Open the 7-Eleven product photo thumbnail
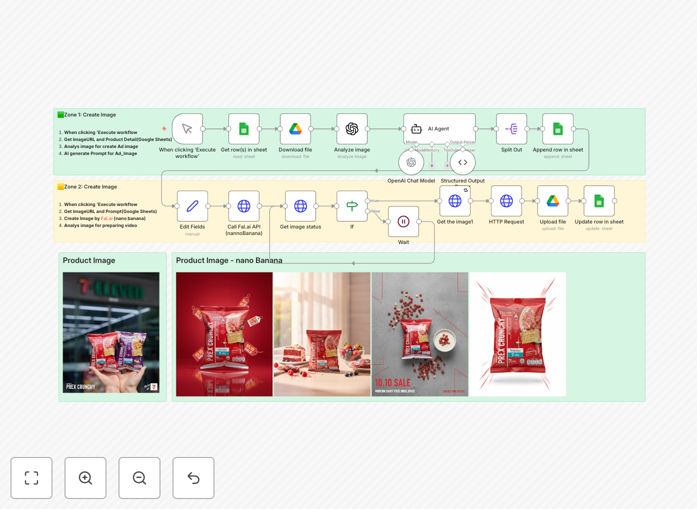 coord(111,333)
